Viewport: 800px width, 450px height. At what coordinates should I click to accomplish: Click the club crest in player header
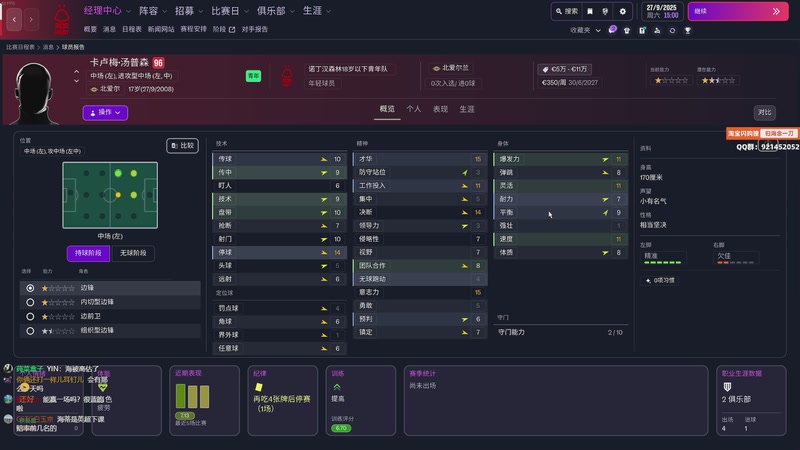point(287,76)
